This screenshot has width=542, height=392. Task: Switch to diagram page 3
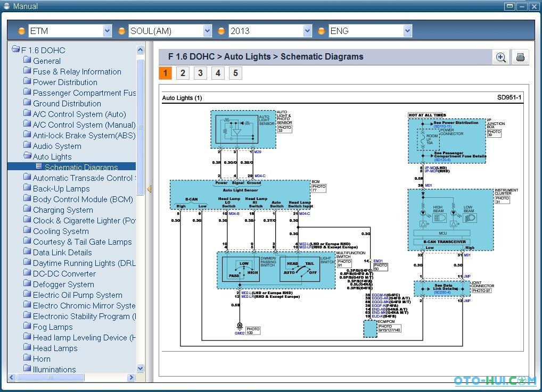point(201,73)
